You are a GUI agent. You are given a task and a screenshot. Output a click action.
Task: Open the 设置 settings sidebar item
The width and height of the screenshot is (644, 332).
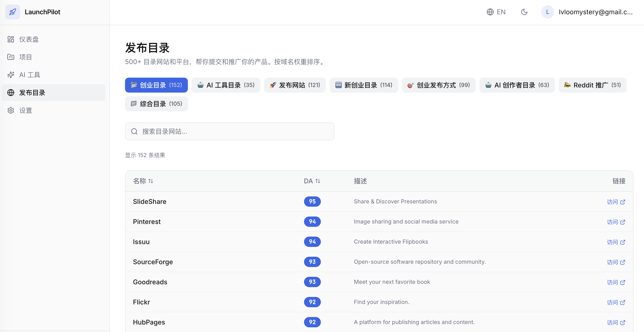(x=54, y=110)
